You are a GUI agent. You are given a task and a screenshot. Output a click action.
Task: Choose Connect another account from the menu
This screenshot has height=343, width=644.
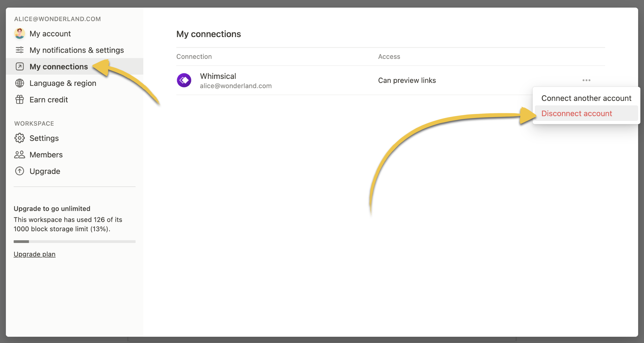[586, 98]
